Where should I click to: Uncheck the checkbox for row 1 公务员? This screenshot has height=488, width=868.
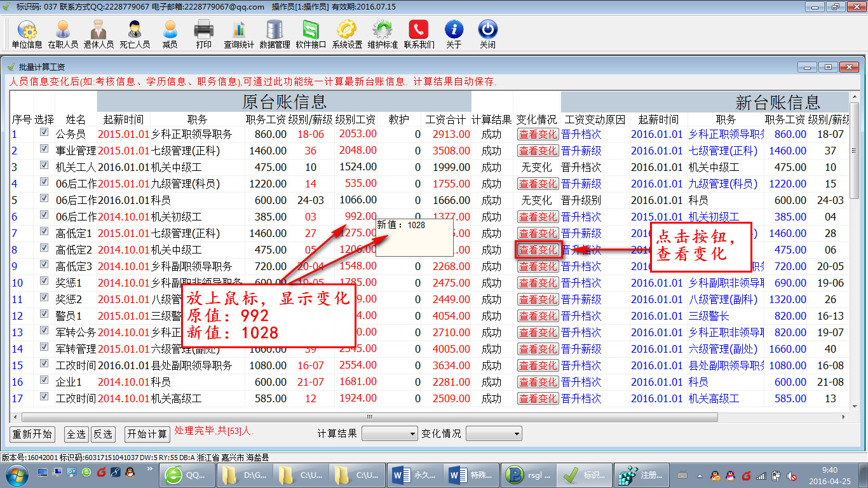(44, 133)
